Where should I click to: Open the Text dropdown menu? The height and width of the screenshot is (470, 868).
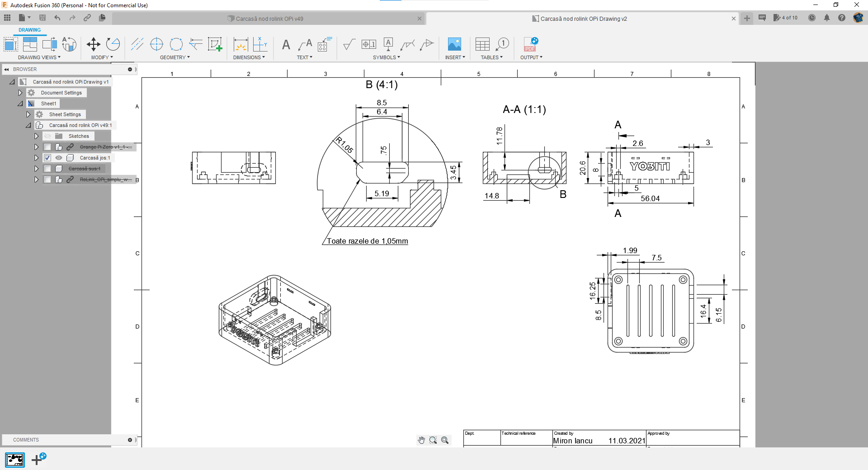click(x=305, y=57)
